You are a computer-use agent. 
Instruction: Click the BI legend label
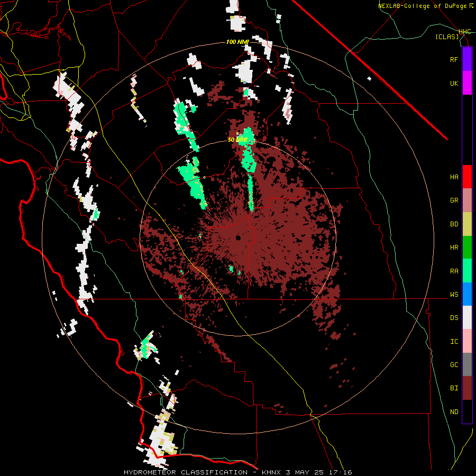[x=454, y=388]
